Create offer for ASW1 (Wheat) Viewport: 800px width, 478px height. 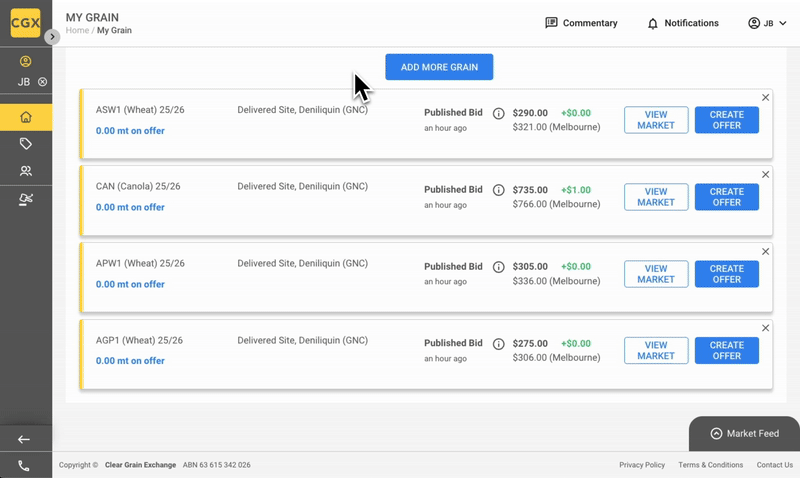tap(727, 120)
